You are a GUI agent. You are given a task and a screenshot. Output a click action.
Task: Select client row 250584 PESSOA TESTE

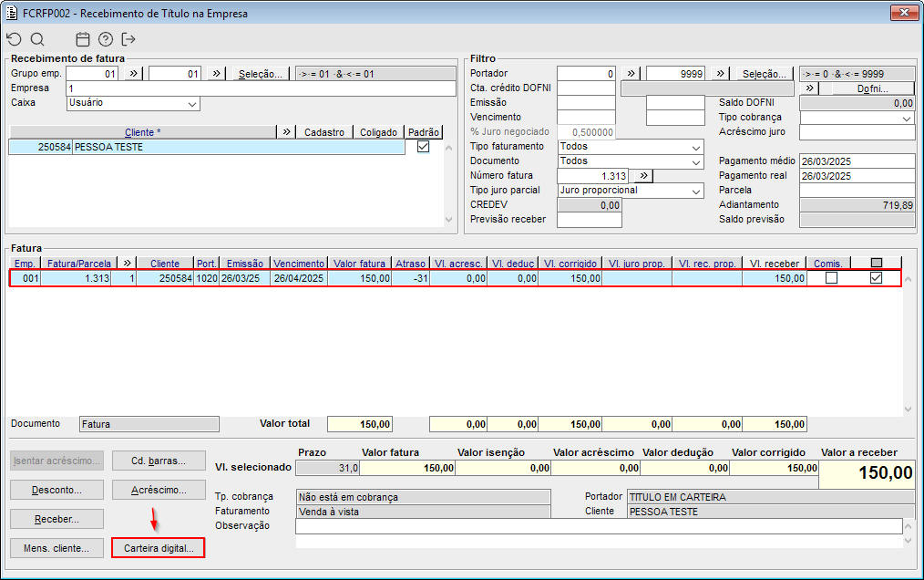click(x=206, y=147)
